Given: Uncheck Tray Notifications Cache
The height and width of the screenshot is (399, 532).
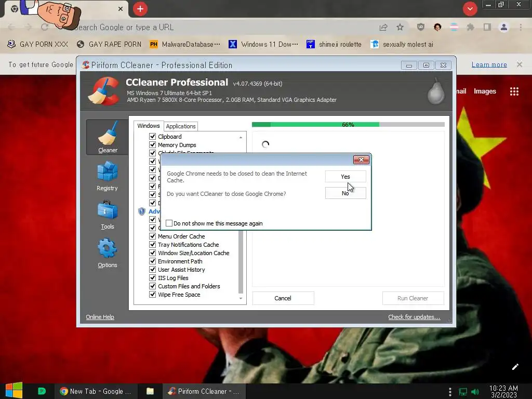Looking at the screenshot, I should point(152,245).
